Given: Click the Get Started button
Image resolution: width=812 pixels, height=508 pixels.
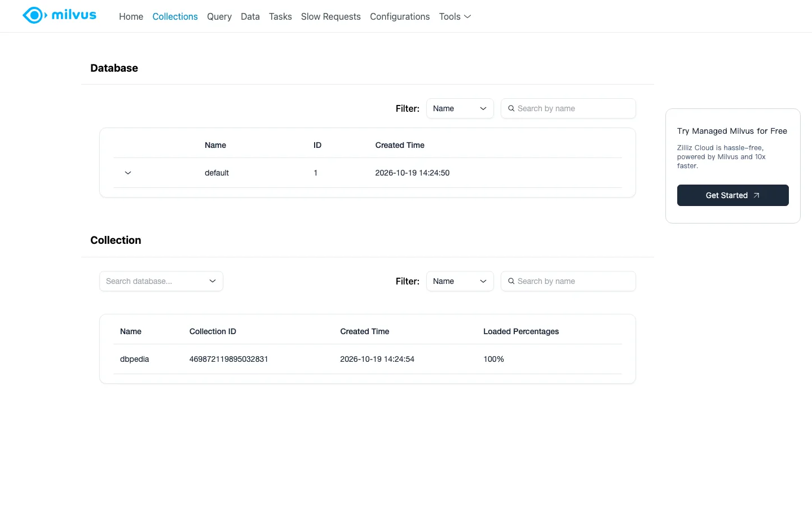Looking at the screenshot, I should (733, 195).
